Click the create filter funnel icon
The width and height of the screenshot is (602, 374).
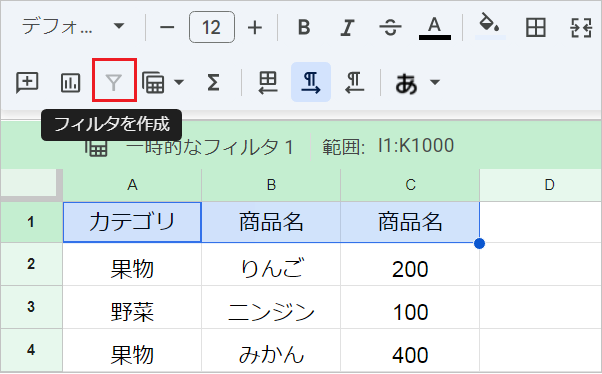[x=114, y=82]
